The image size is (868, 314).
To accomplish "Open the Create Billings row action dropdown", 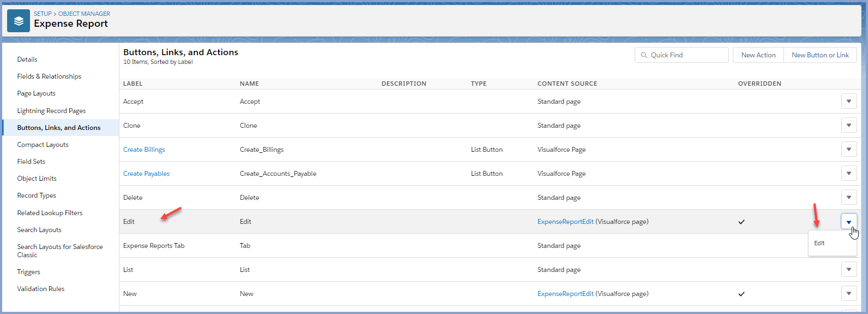I will [849, 150].
